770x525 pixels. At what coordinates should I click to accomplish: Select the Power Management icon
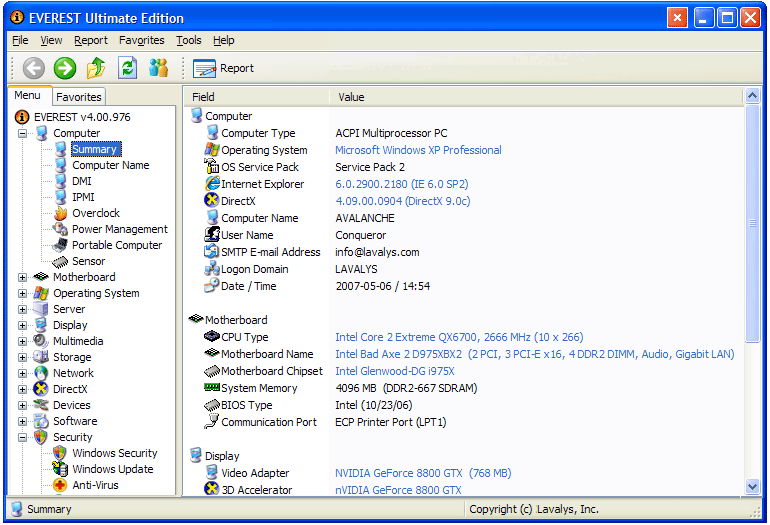(60, 229)
